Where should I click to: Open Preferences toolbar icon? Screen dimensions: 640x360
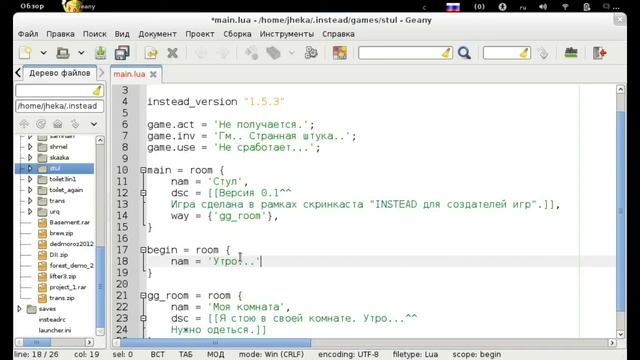[571, 53]
